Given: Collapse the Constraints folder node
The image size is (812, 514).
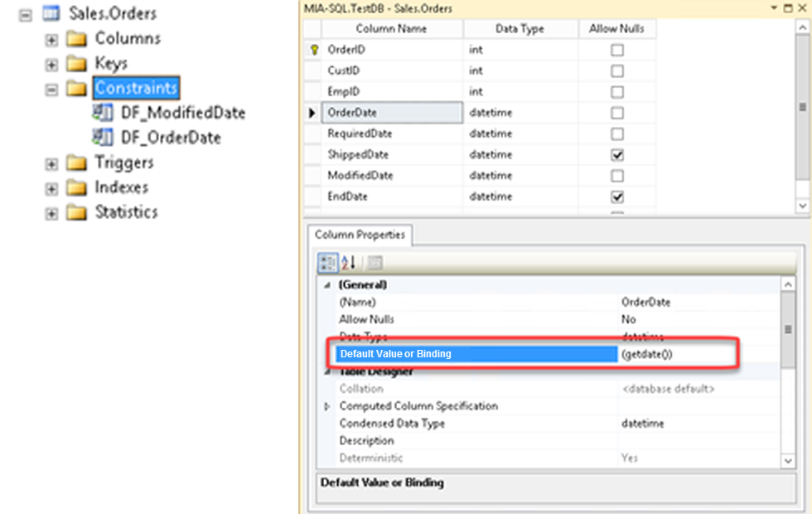Looking at the screenshot, I should coord(51,89).
